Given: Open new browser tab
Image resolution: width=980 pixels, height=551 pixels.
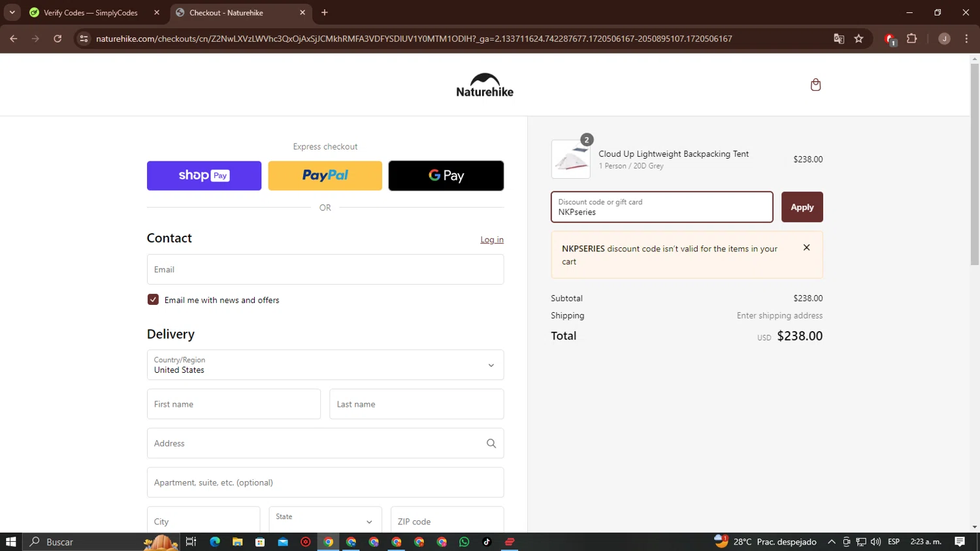Looking at the screenshot, I should pos(325,12).
